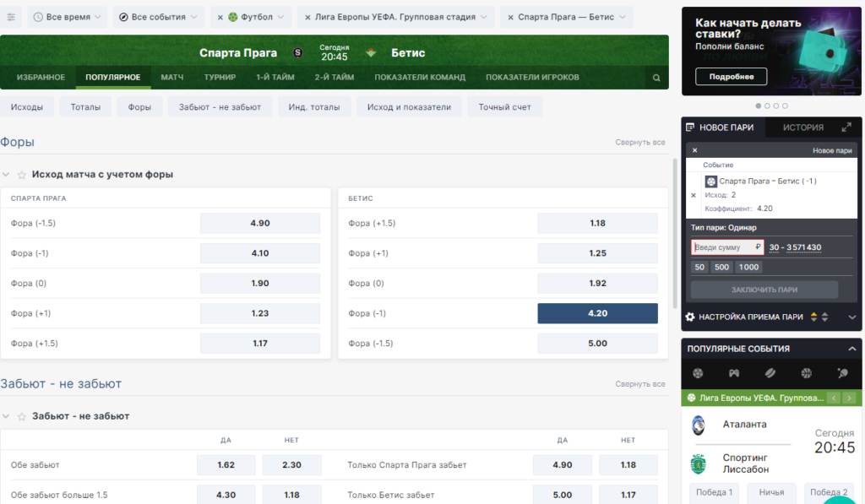This screenshot has height=504, width=865.
Task: Click the search icon in match tabs
Action: click(656, 78)
